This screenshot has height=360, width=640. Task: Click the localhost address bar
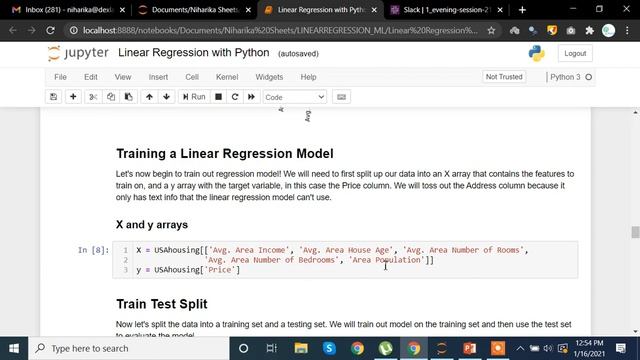280,30
